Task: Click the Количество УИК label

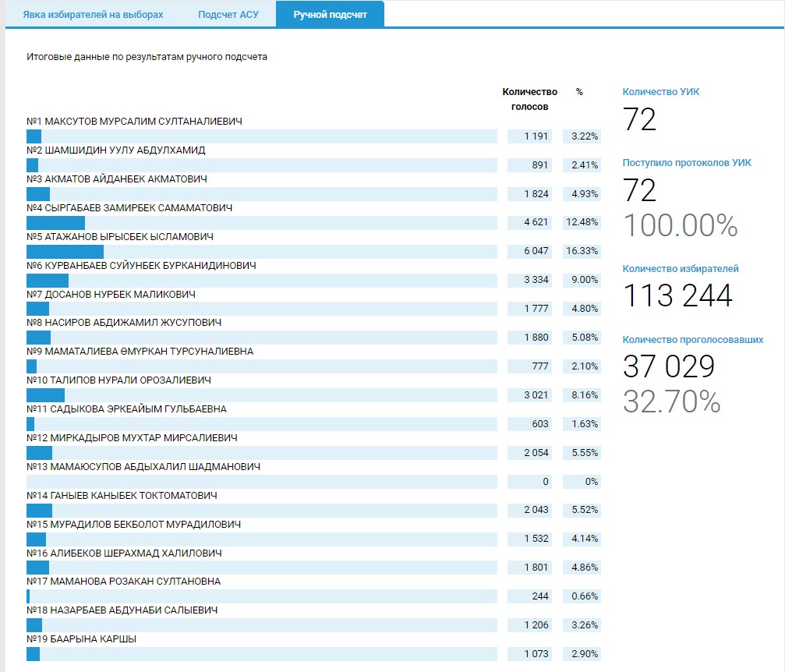Action: 660,92
